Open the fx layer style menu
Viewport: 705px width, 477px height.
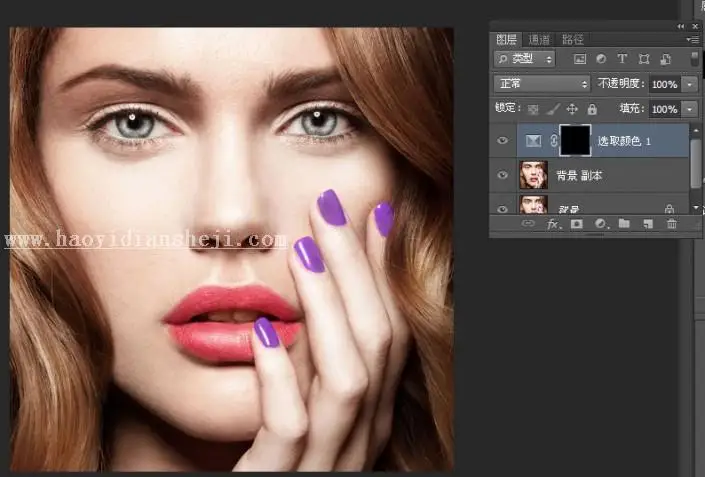click(x=553, y=224)
